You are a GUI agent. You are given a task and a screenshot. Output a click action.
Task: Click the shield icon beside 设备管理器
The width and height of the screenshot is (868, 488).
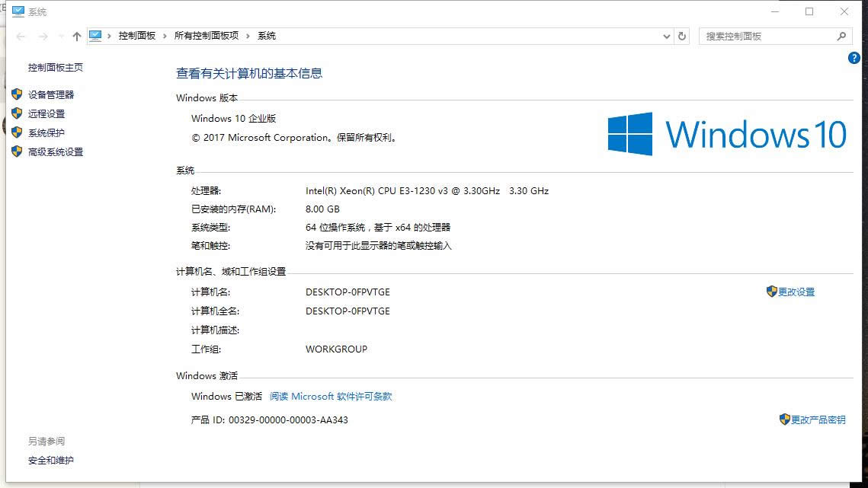17,94
